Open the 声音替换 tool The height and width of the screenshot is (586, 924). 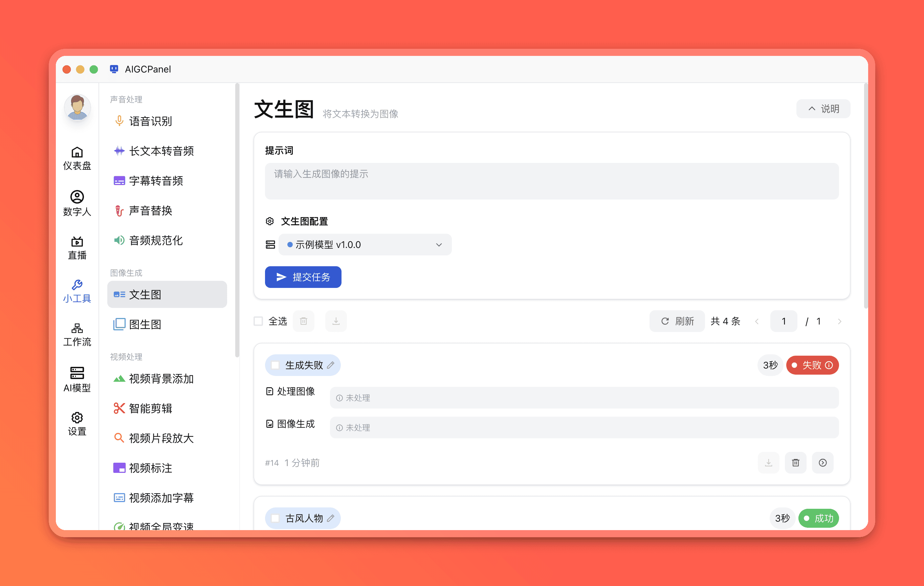pyautogui.click(x=167, y=210)
